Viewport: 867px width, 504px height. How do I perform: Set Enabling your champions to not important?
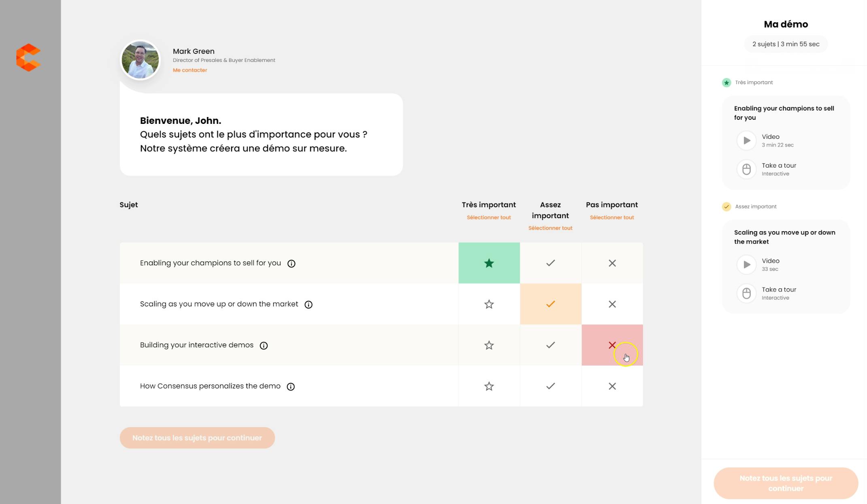click(612, 263)
